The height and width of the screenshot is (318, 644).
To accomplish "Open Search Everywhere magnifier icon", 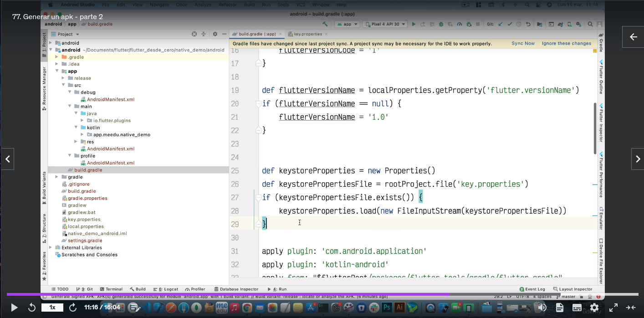I will tap(590, 24).
